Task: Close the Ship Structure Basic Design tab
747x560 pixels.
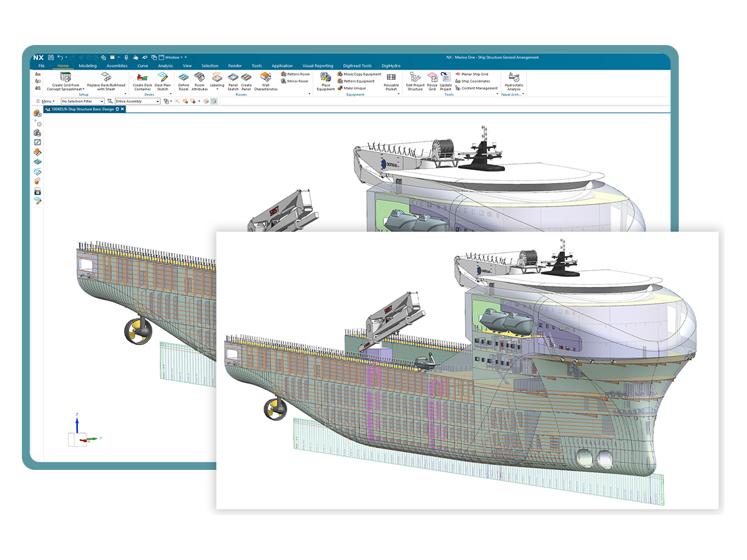Action: [122, 109]
